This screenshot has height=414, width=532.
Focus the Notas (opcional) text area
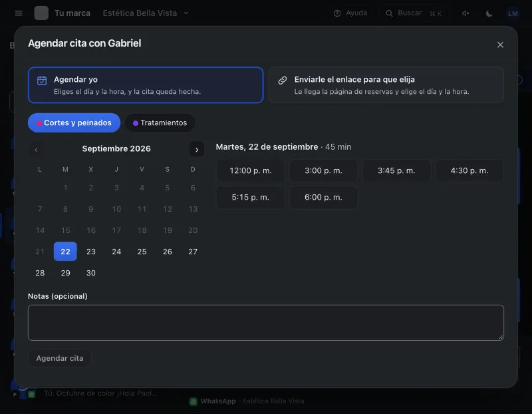[x=266, y=323]
